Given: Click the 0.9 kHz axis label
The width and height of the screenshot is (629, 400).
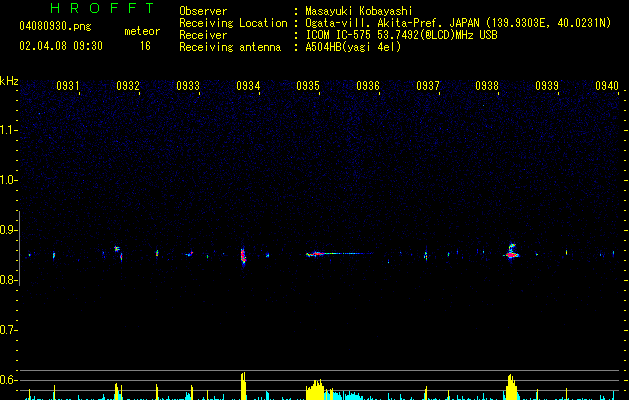Looking at the screenshot, I should pos(8,230).
